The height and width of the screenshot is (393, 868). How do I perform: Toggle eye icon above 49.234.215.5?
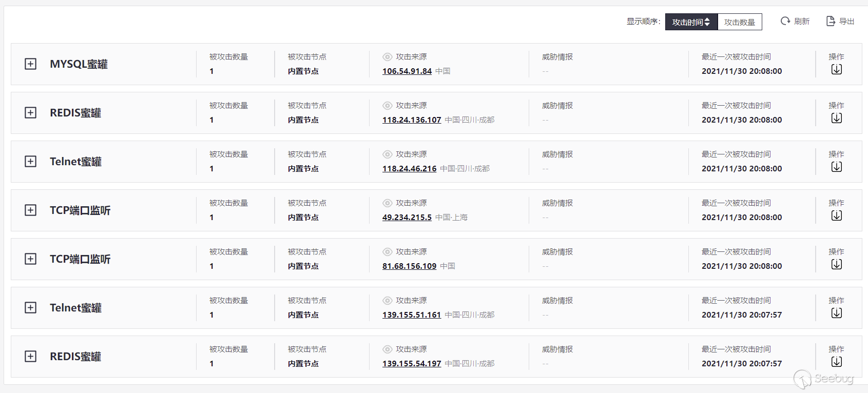388,203
